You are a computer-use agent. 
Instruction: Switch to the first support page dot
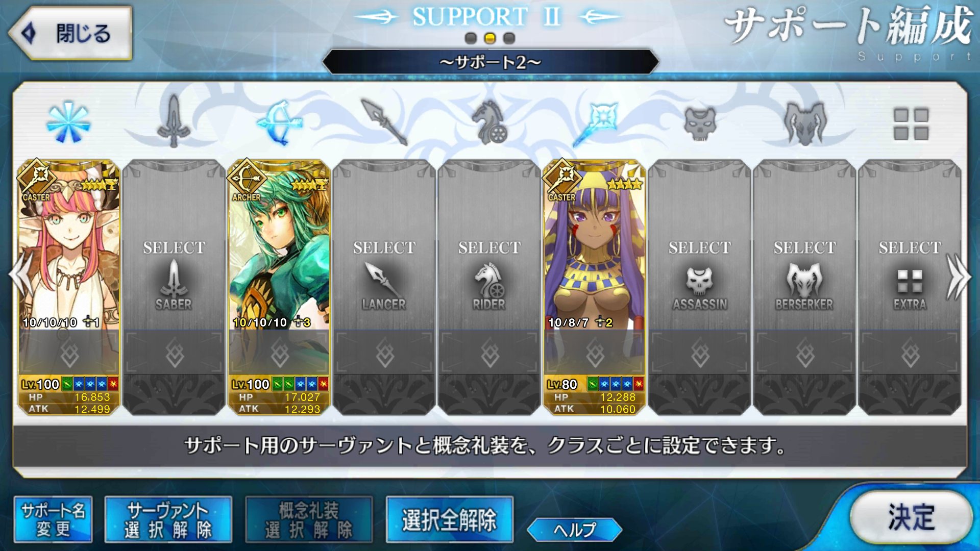point(471,38)
